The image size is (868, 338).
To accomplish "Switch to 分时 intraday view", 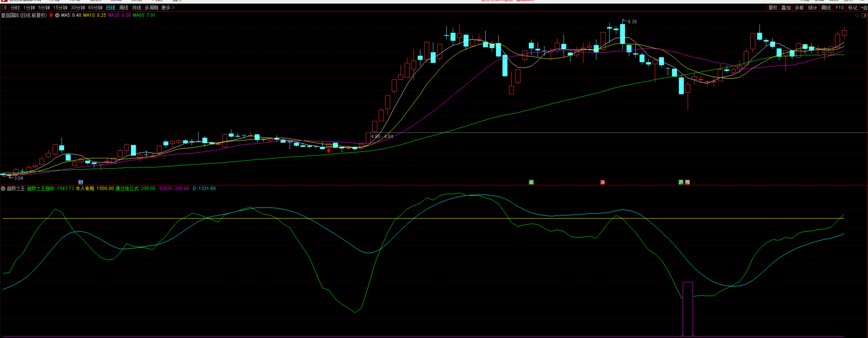I will point(15,7).
